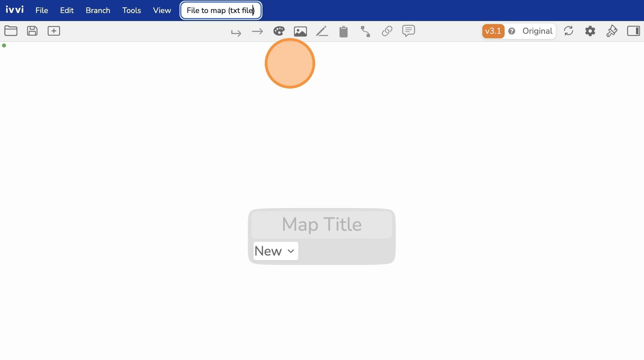Click the add new map plus icon

pos(54,31)
